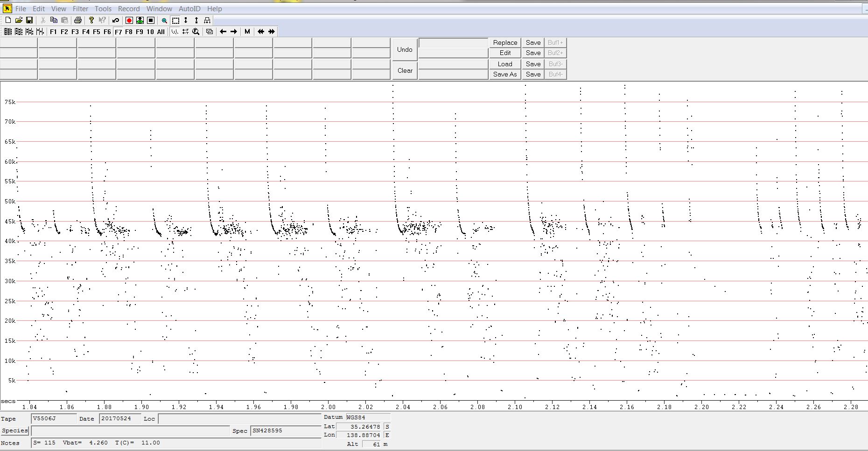This screenshot has height=451, width=868.
Task: Click the Paste clipboard icon
Action: [x=64, y=20]
